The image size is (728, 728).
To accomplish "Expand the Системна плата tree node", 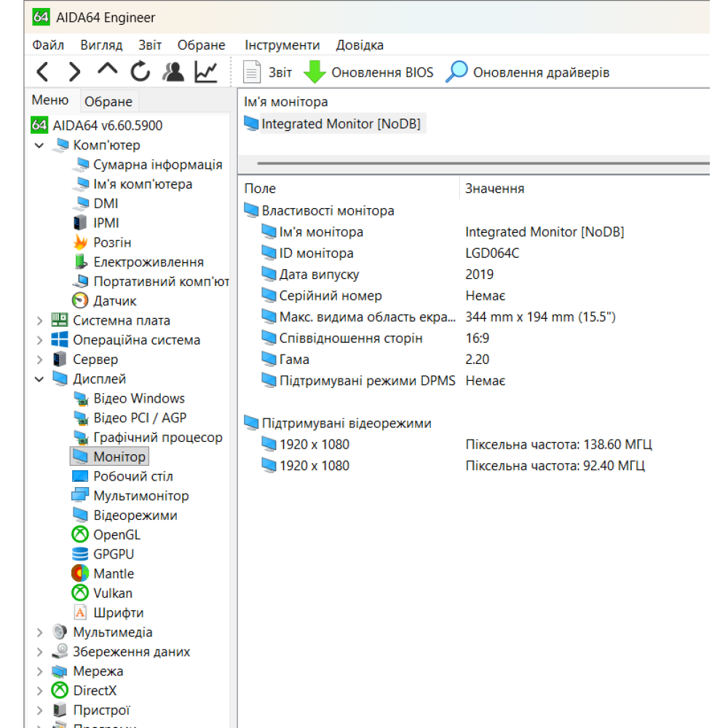I will pos(38,320).
